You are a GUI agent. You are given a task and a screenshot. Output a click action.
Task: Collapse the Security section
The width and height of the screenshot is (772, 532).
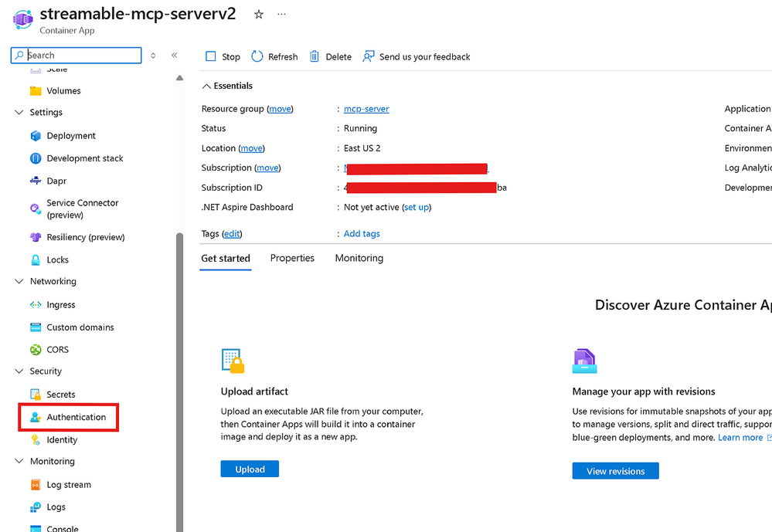19,371
